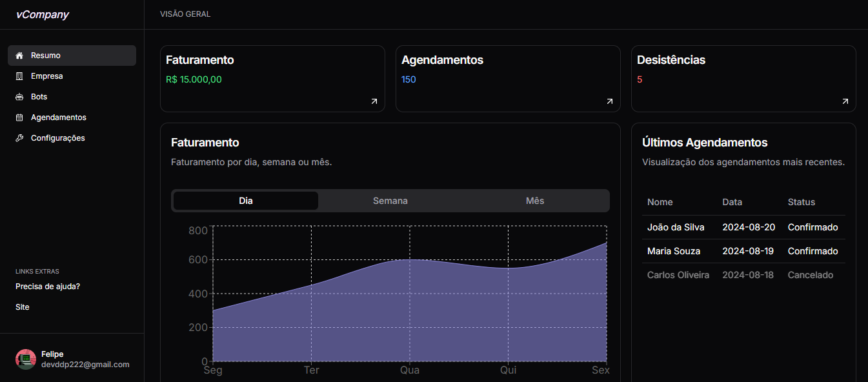
Task: Click the date 2024-08-19 cell
Action: click(748, 251)
